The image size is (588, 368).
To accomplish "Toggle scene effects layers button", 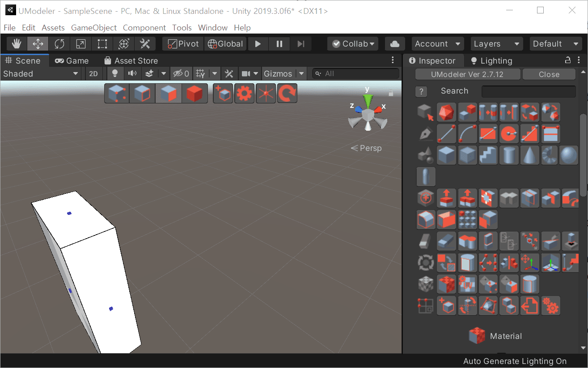I will point(150,74).
